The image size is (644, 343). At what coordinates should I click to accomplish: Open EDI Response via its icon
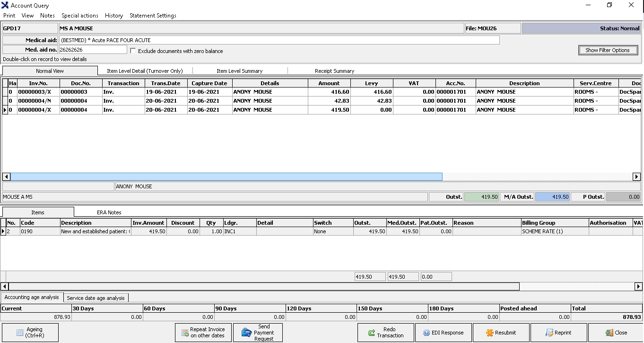(426, 333)
